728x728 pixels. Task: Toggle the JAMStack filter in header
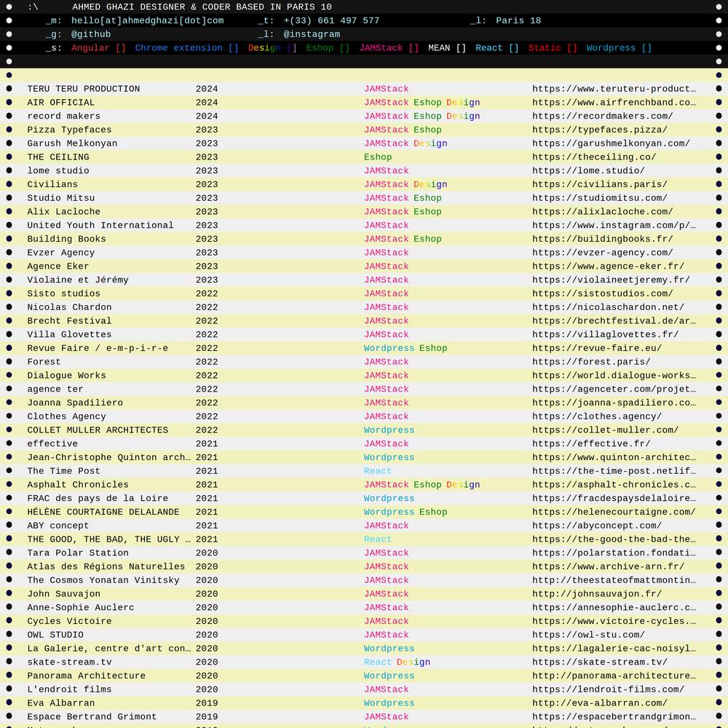click(389, 48)
